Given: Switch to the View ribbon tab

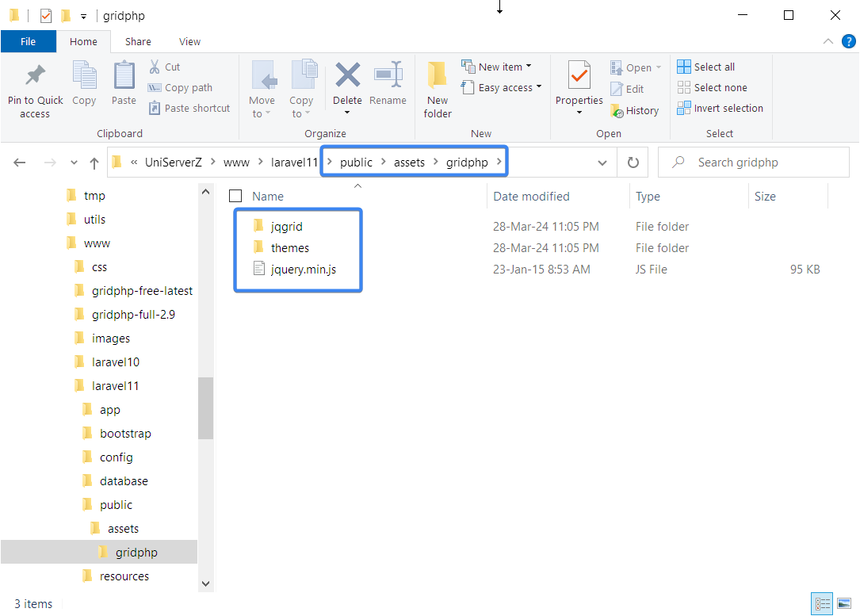Looking at the screenshot, I should click(189, 41).
